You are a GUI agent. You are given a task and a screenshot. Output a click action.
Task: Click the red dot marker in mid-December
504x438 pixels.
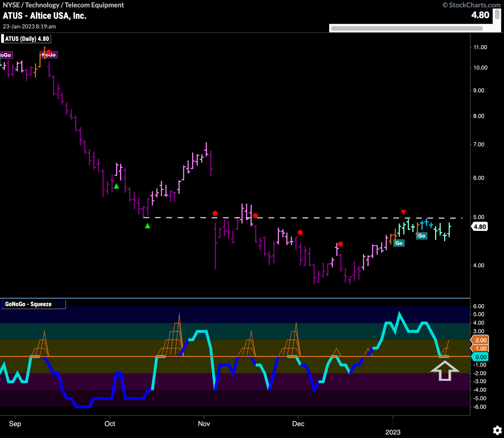click(x=341, y=244)
